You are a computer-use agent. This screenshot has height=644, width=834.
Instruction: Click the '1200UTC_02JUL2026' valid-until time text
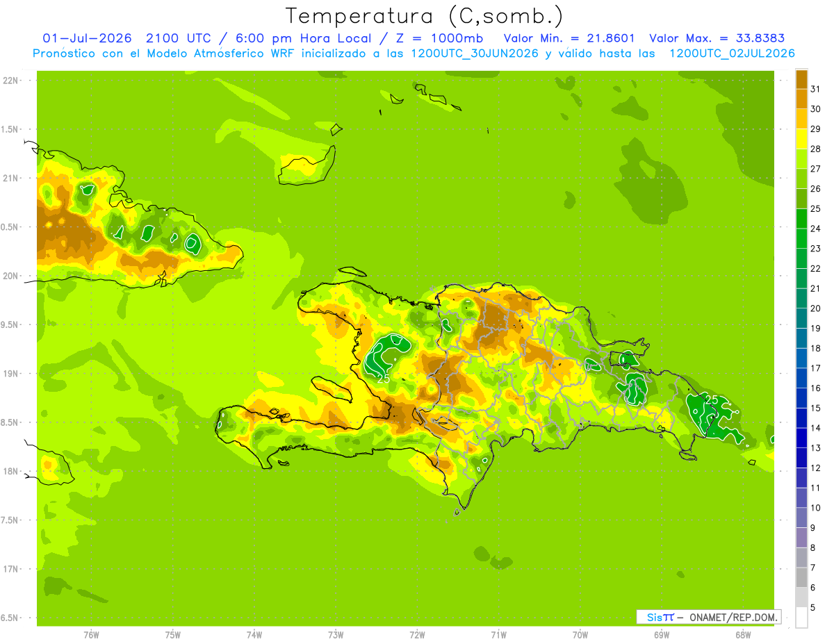tap(733, 53)
